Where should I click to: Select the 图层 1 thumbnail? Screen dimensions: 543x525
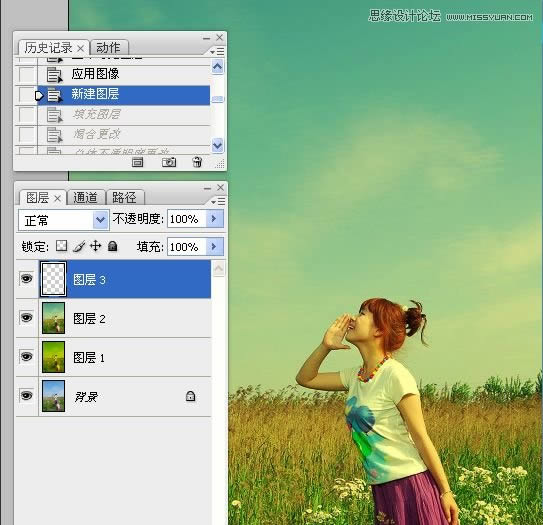point(53,357)
